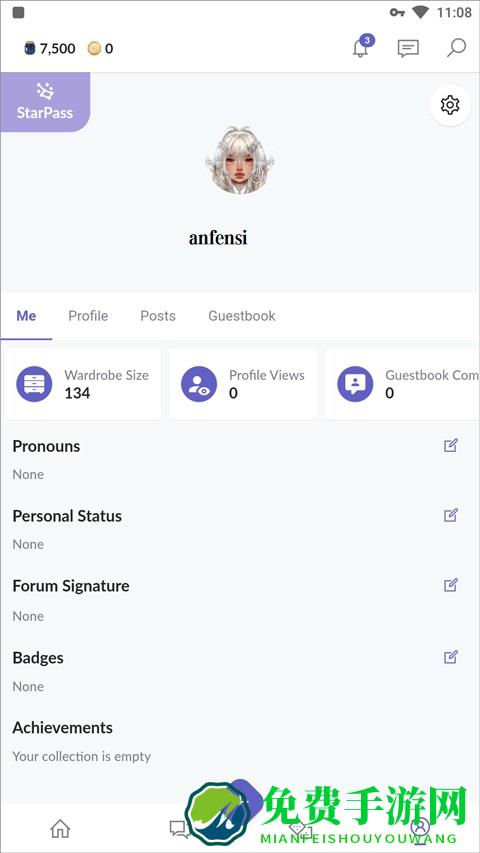Tap the Guestbook Comments card

[403, 384]
